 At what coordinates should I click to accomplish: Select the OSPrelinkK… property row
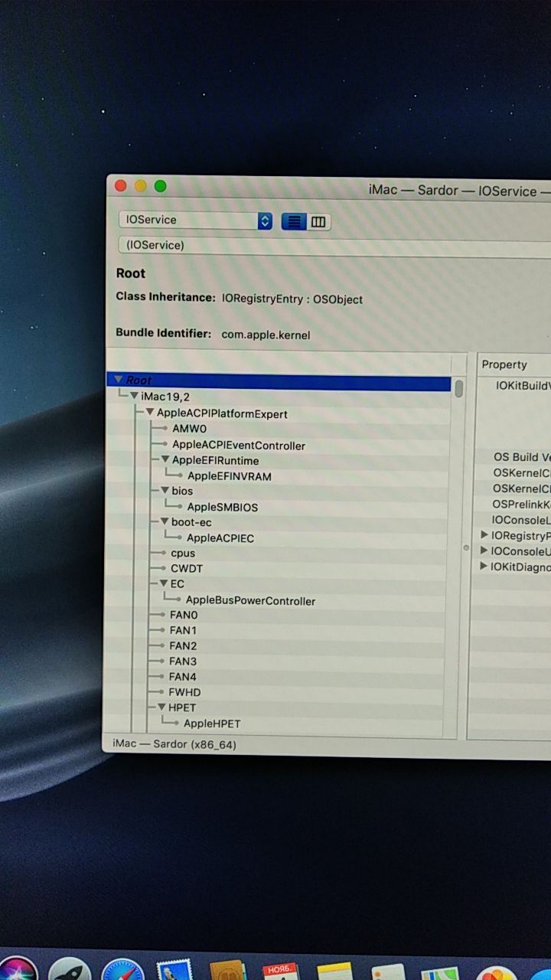coord(521,505)
